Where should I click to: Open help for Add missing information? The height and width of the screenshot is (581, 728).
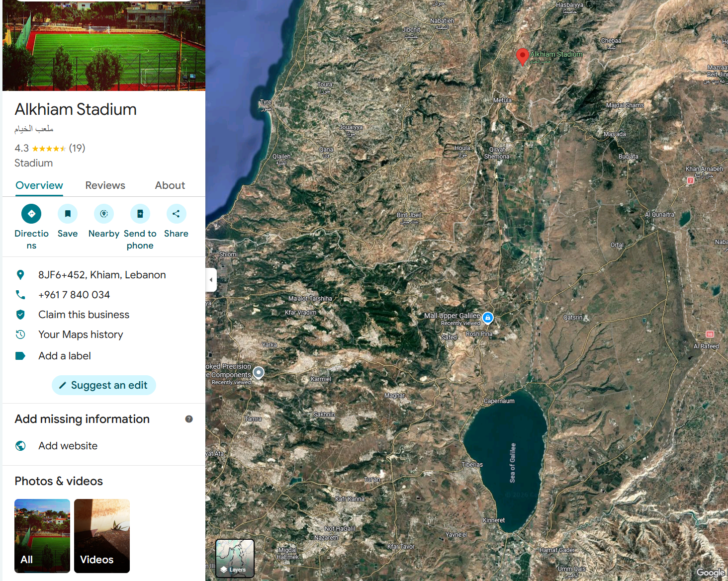coord(189,419)
